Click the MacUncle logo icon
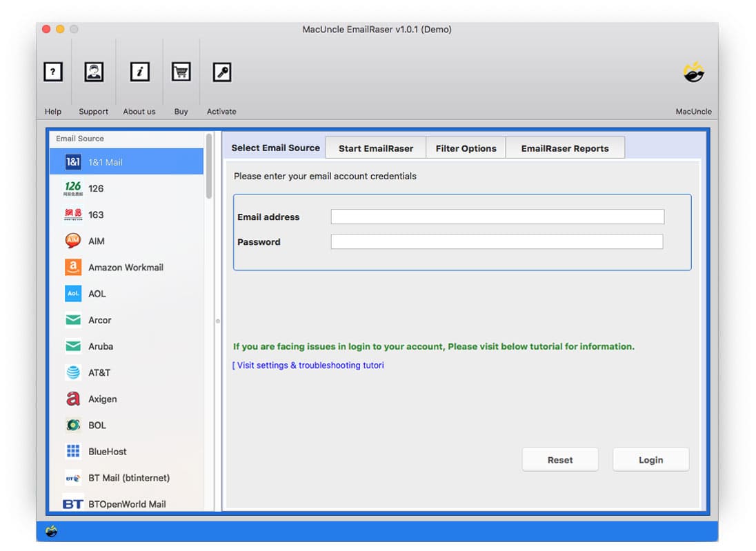 (693, 72)
